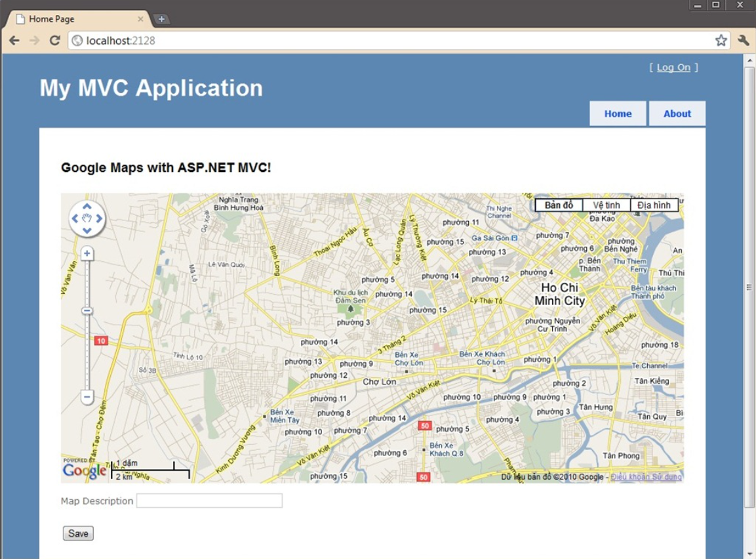This screenshot has height=559, width=756.
Task: Open the Home navigation tab
Action: [x=618, y=114]
